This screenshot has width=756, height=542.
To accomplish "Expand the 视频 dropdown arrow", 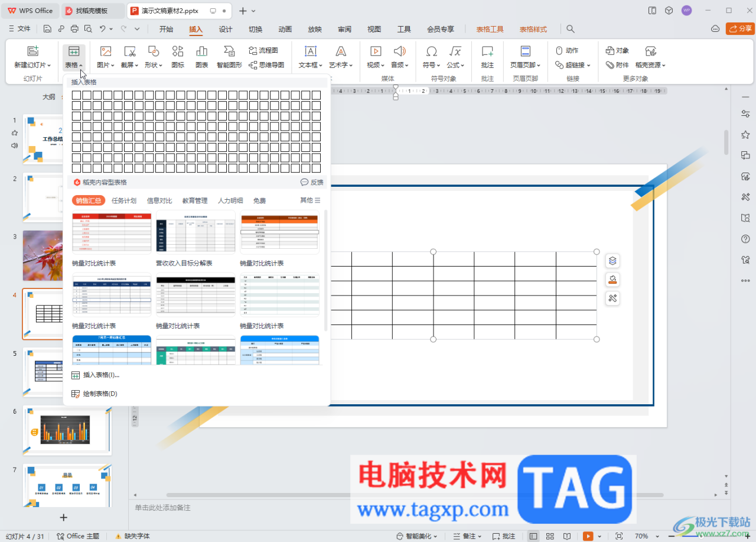I will 382,66.
